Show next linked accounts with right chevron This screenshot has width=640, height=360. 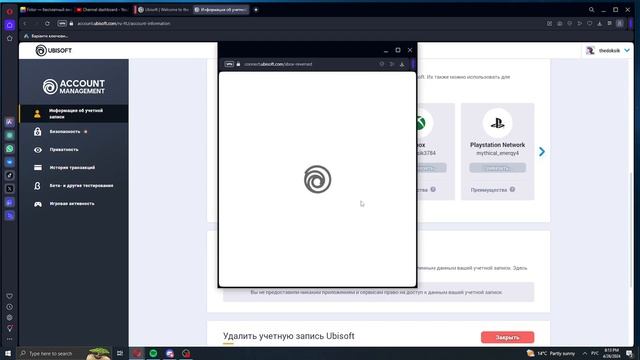click(542, 152)
